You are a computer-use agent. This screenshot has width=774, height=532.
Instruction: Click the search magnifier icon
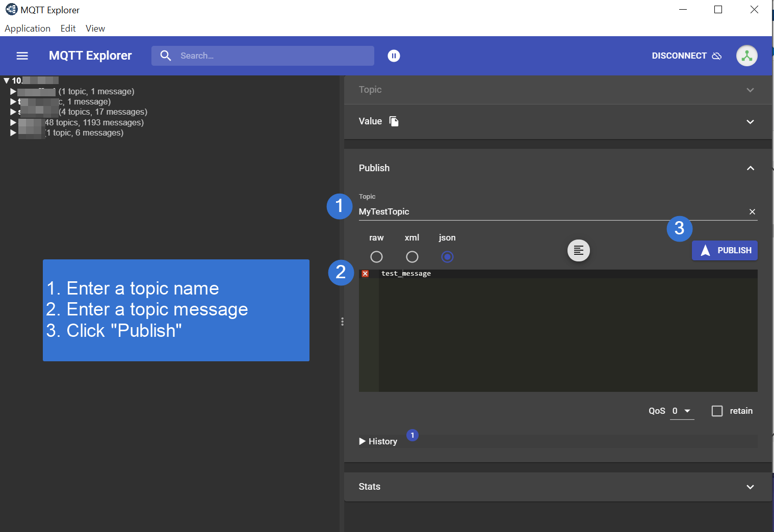(x=166, y=56)
